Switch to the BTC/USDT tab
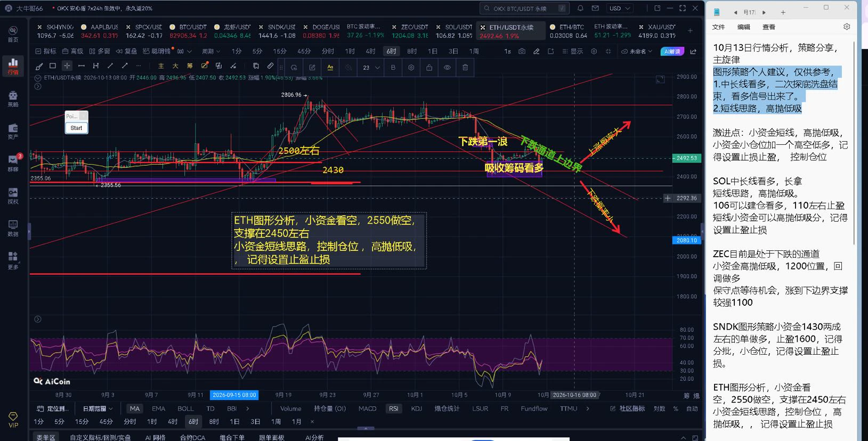The width and height of the screenshot is (868, 441). [x=188, y=31]
